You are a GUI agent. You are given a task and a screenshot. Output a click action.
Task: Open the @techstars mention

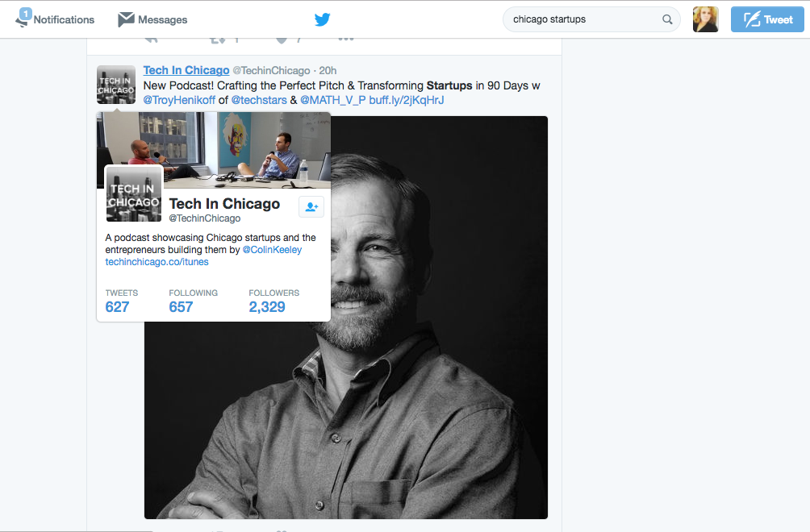(x=259, y=100)
